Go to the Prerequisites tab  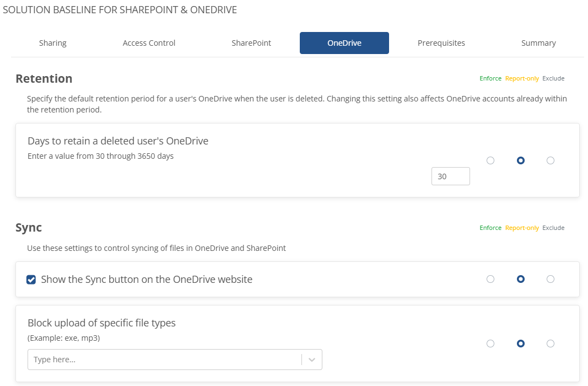pos(441,43)
